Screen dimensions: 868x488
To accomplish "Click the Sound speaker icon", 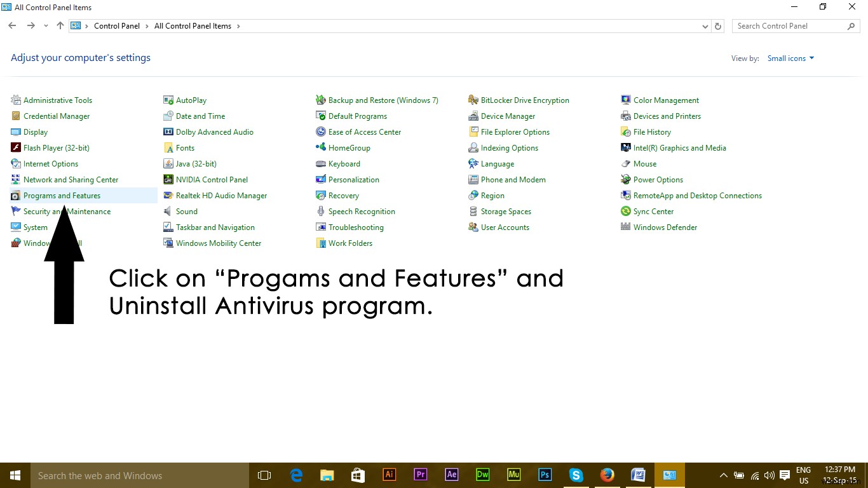I will click(x=168, y=211).
